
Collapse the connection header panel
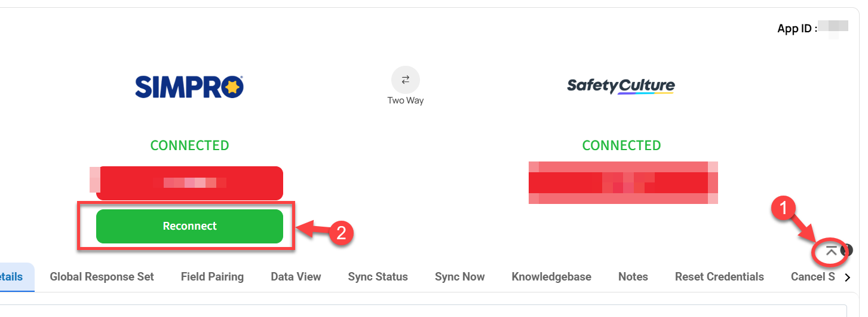(x=831, y=251)
